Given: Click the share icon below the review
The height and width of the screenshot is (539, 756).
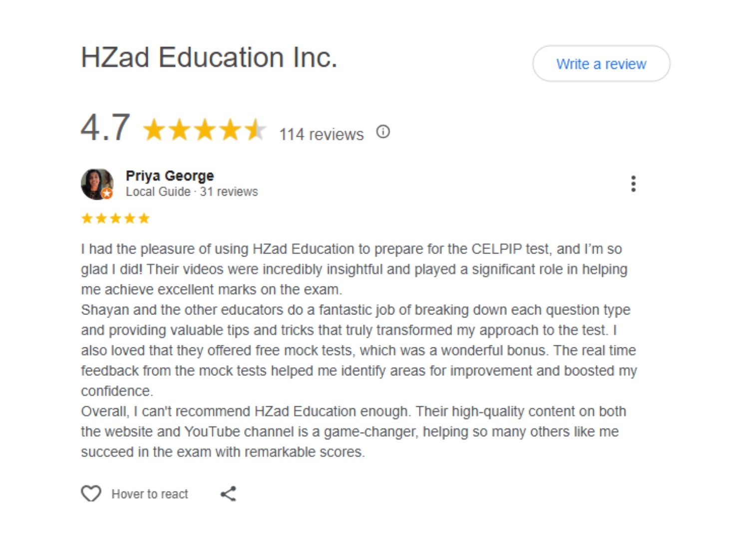Looking at the screenshot, I should 228,494.
